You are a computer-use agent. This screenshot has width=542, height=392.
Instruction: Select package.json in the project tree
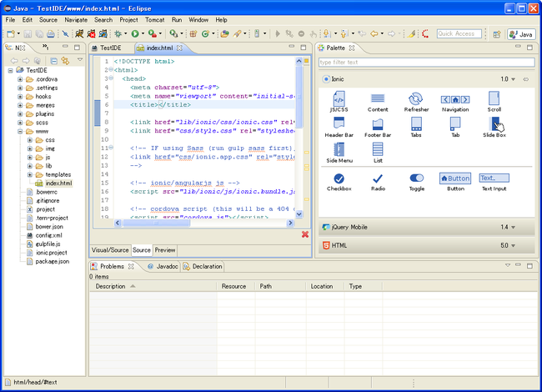(48, 261)
